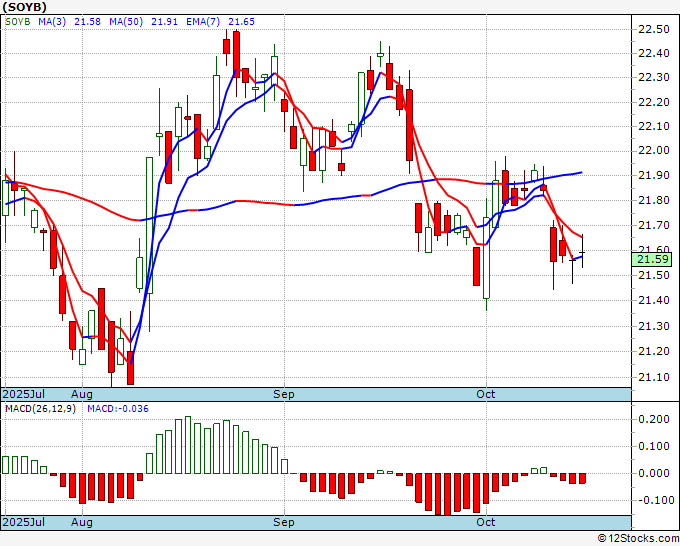
Task: Click the ©12Stocks.com credit text
Action: (638, 539)
